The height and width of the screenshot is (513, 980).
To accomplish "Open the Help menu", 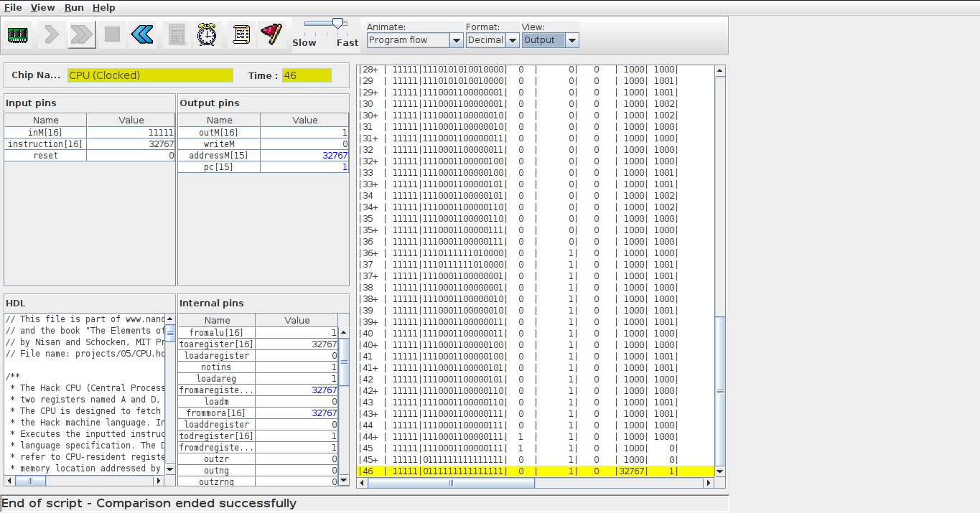I will 104,7.
